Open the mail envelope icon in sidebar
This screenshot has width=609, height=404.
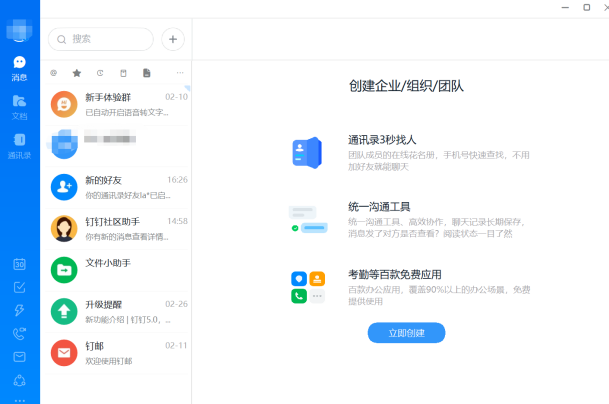(19, 357)
